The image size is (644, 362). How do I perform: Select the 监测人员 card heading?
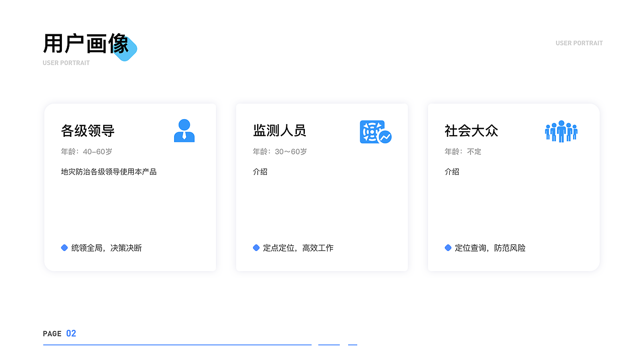point(279,131)
